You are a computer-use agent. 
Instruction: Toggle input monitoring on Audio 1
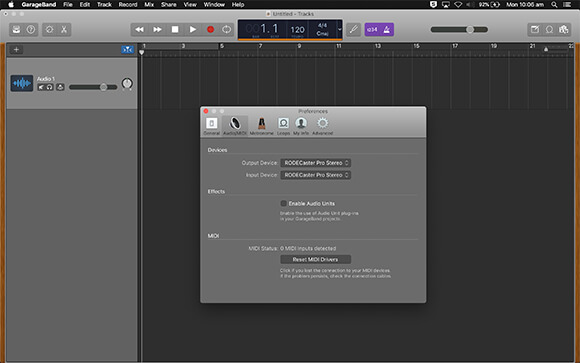[60, 87]
